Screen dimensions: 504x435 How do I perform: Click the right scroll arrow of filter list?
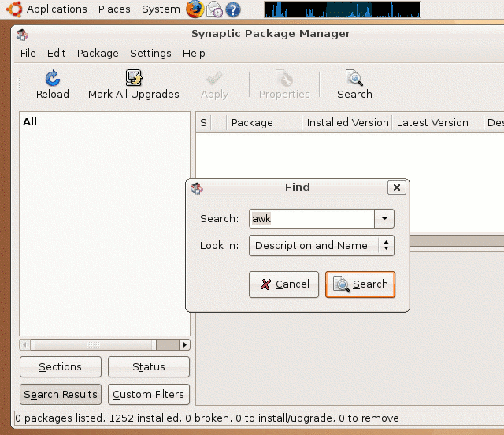[x=184, y=345]
